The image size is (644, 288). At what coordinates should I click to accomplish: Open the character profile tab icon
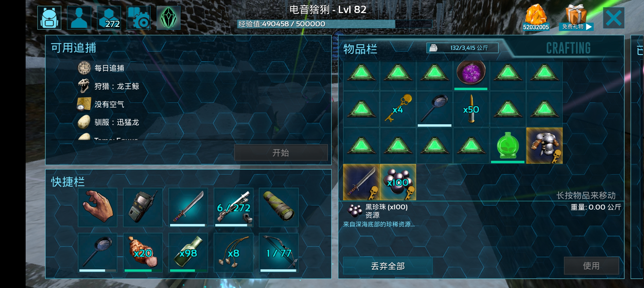point(79,18)
